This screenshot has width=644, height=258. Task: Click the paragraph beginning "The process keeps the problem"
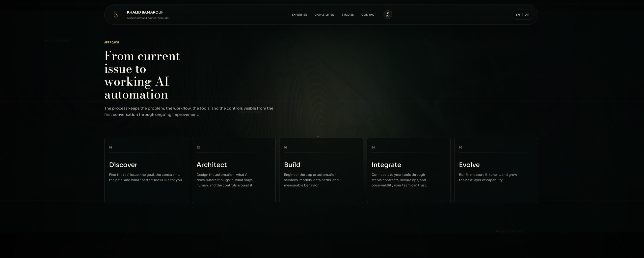point(189,111)
